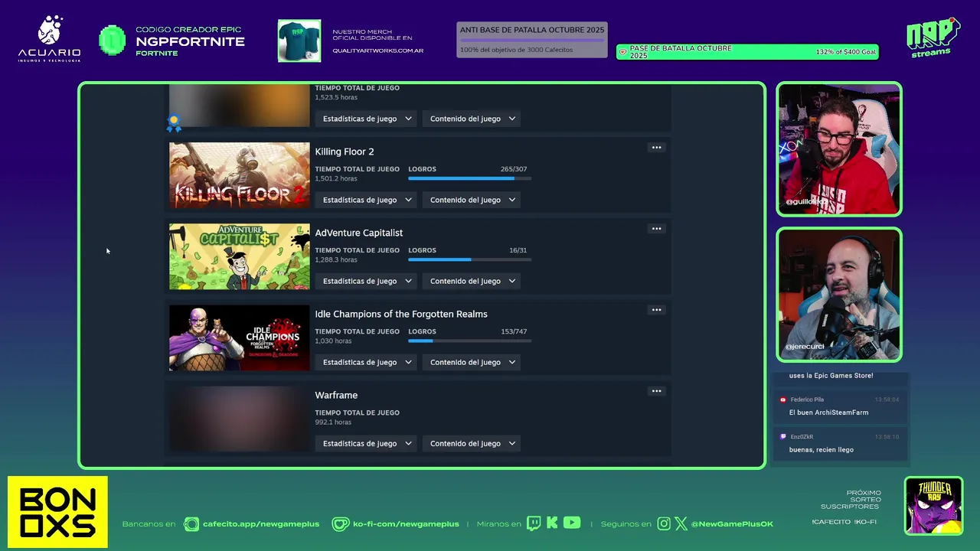Click the @guilloliker webcam feed
This screenshot has width=980, height=551.
coord(839,149)
